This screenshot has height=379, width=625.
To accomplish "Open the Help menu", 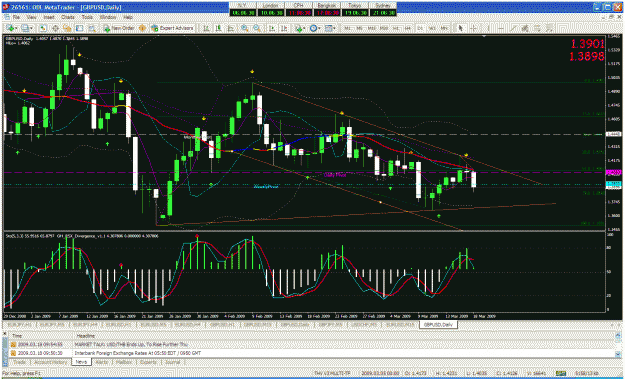I will [128, 18].
